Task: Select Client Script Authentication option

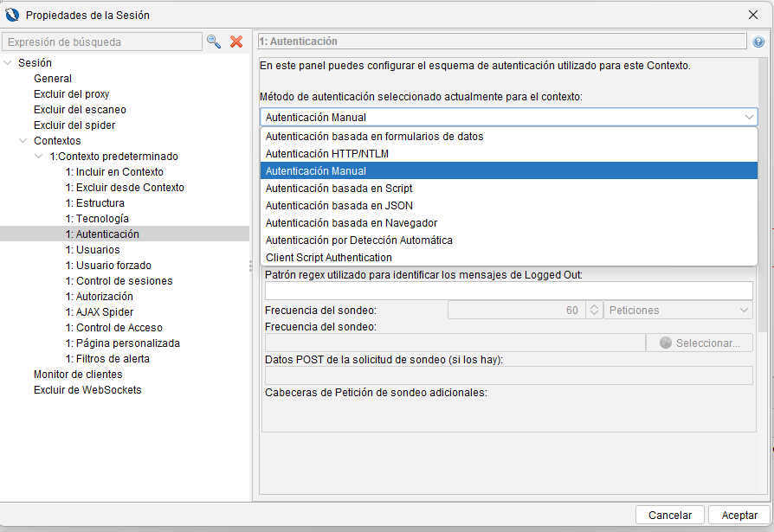Action: coord(328,258)
